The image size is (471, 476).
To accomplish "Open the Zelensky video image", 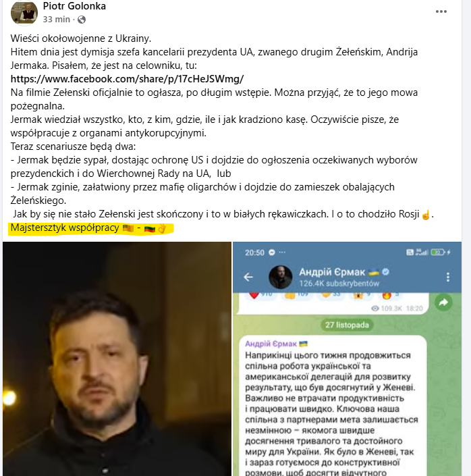I will 117,359.
